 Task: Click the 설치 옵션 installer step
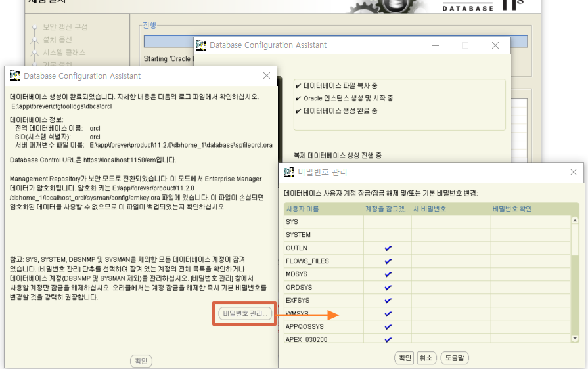pyautogui.click(x=57, y=39)
